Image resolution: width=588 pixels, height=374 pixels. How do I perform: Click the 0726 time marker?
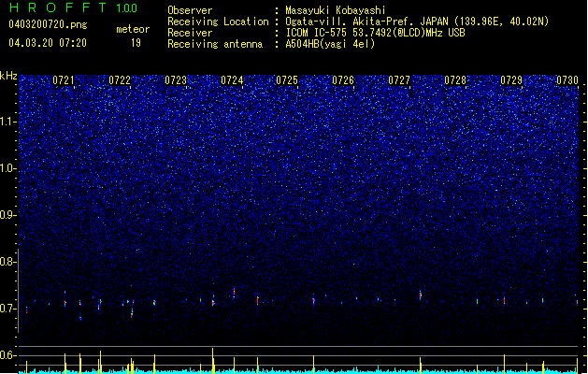(343, 80)
